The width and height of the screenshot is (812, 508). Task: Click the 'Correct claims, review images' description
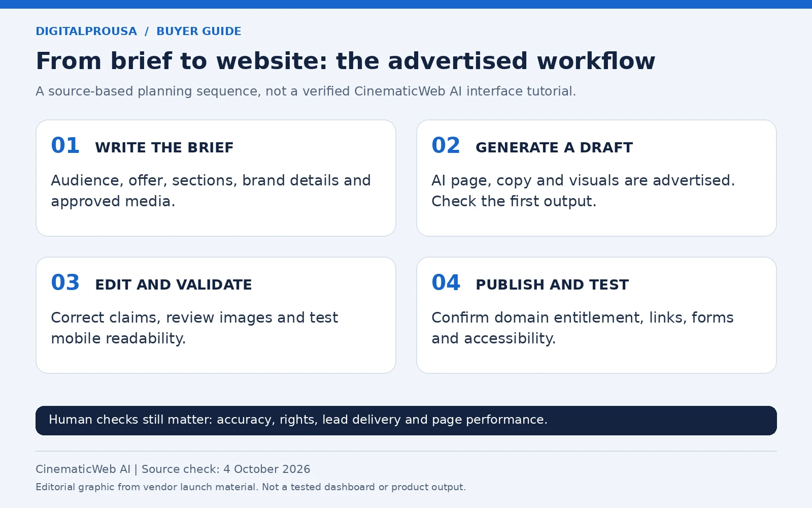pos(194,328)
